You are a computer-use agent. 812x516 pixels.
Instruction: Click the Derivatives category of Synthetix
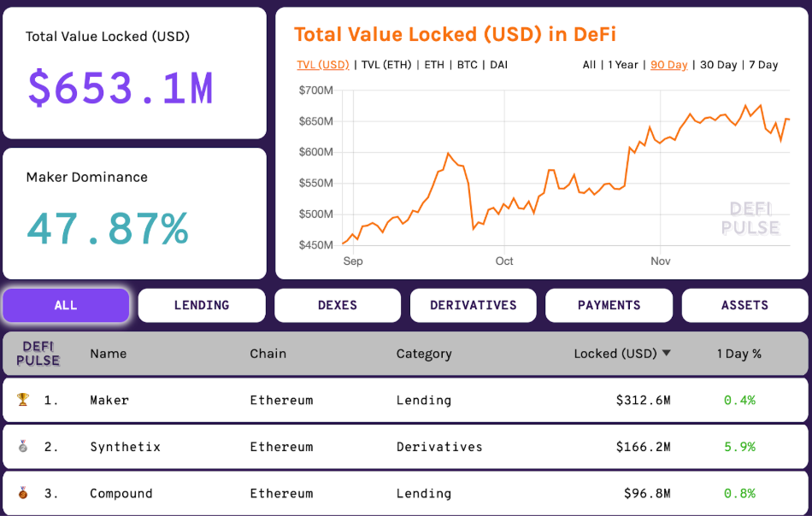click(x=439, y=447)
